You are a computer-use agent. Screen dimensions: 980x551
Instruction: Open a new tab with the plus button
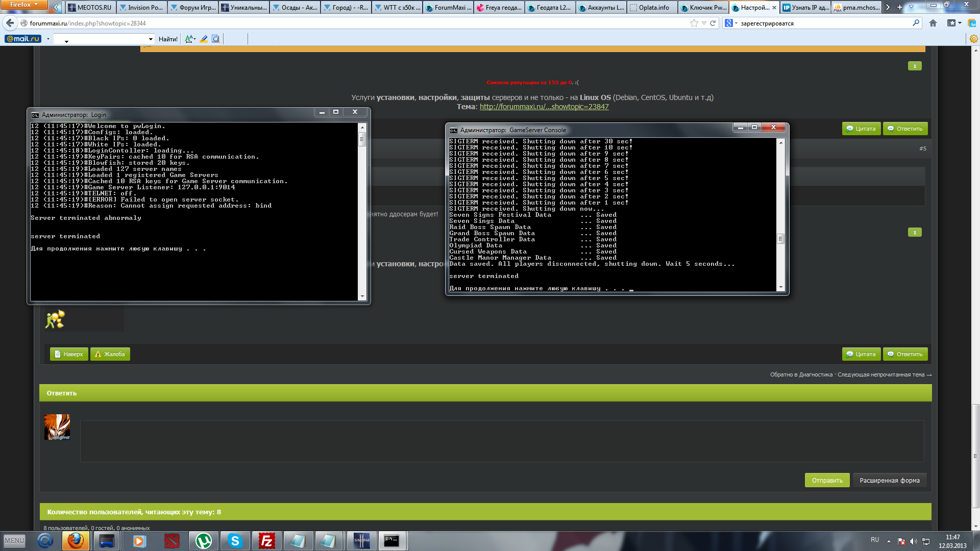900,7
